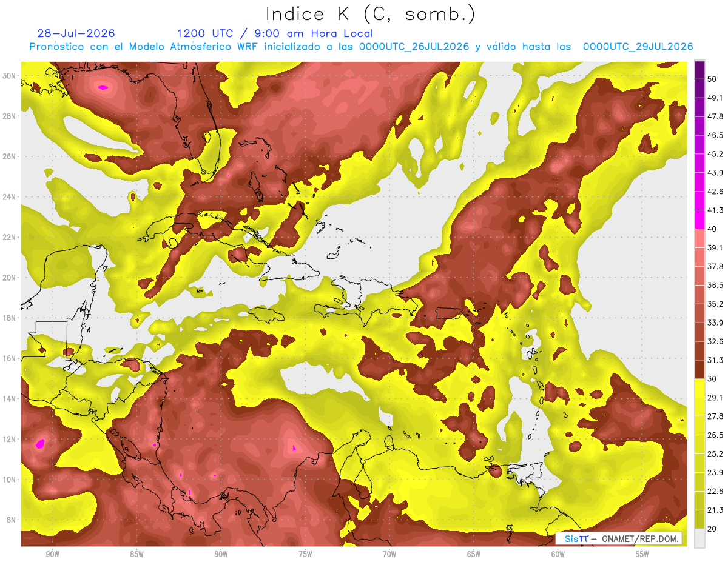Viewport: 728px width, 562px height.
Task: Click the magenta swatch beside the 42.6 label
Action: (x=699, y=200)
